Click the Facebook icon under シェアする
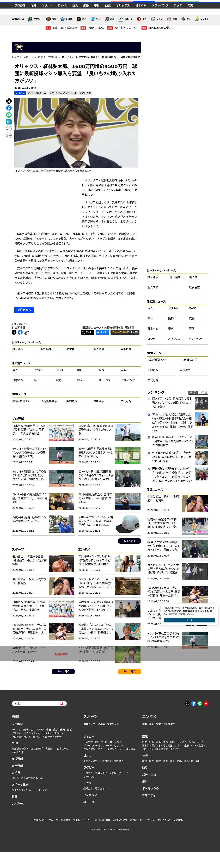Image resolution: width=220 pixels, height=868 pixels. (20, 332)
